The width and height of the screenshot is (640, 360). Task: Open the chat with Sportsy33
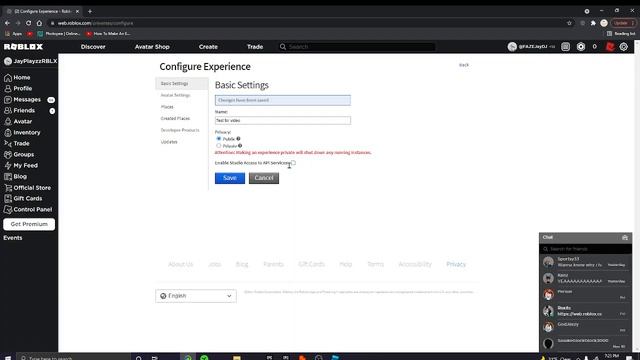click(585, 262)
